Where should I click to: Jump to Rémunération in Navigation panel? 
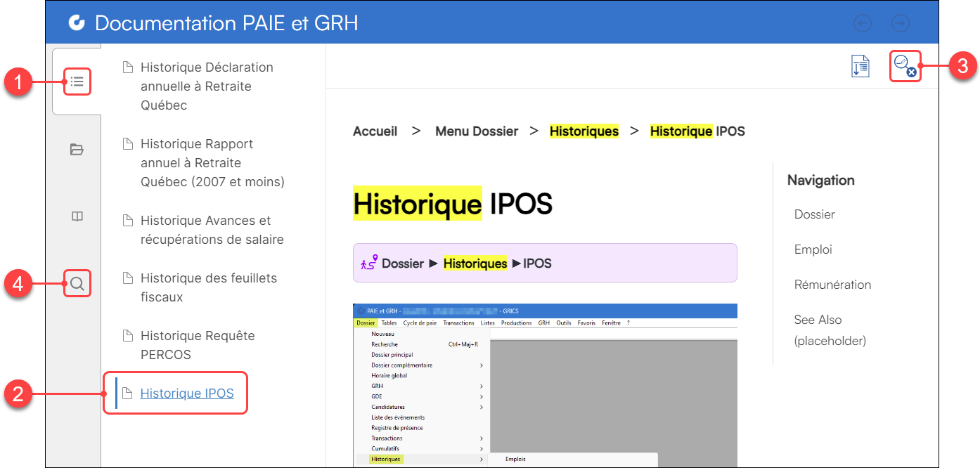pyautogui.click(x=832, y=285)
